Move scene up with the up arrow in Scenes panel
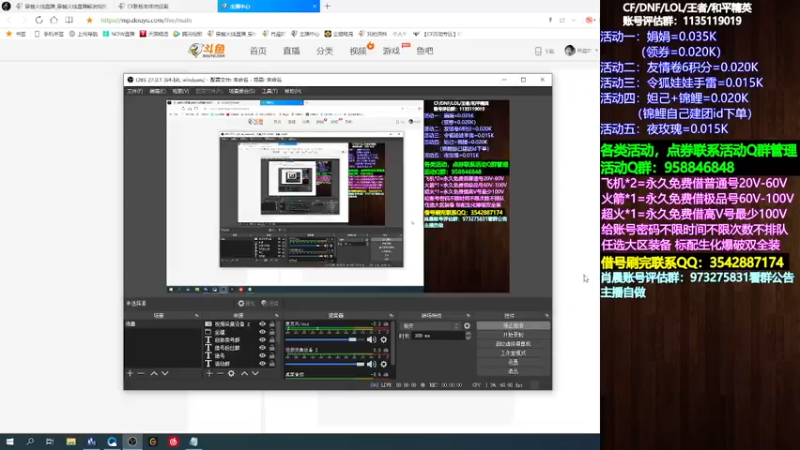Viewport: 800px width, 450px height. (154, 373)
